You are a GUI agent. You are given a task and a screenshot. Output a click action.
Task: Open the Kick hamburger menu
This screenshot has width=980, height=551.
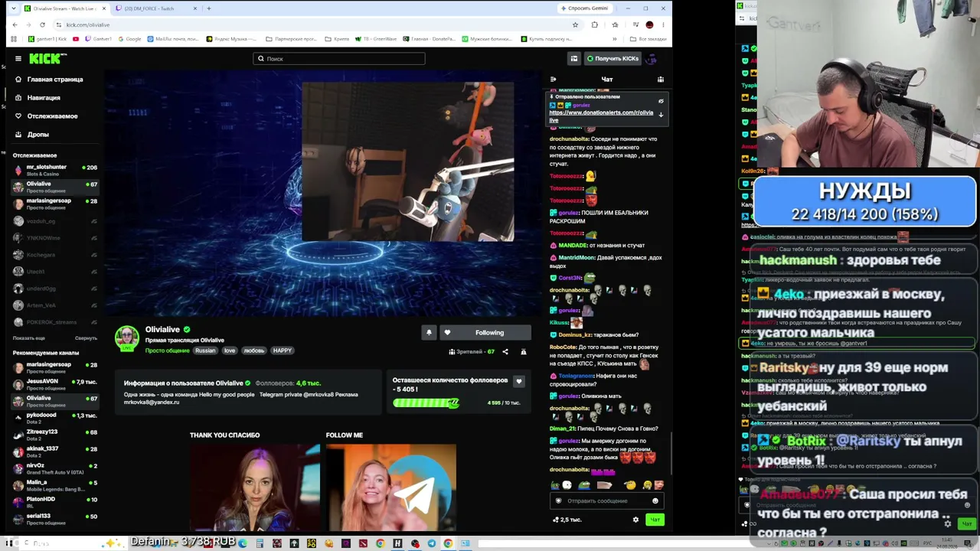pyautogui.click(x=18, y=58)
